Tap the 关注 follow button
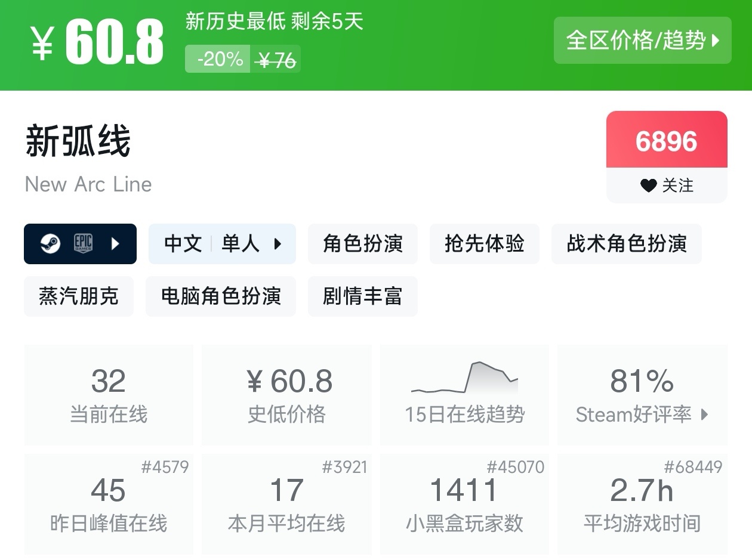The width and height of the screenshot is (752, 560). 667,185
